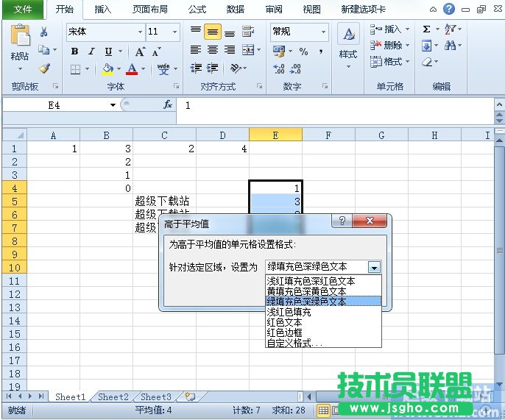Toggle bold formatting
The height and width of the screenshot is (420, 505).
click(74, 51)
